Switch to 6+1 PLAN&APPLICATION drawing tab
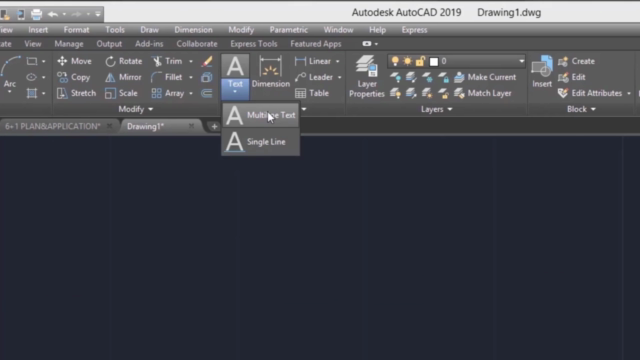Viewport: 640px width, 360px height. tap(53, 127)
